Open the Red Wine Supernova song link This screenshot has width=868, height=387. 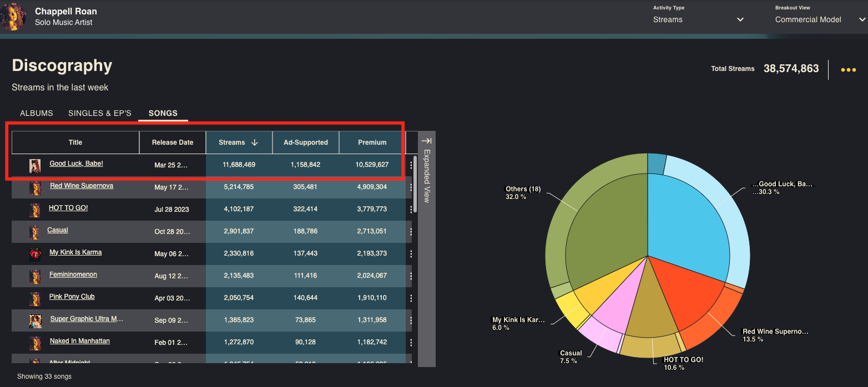(x=82, y=186)
